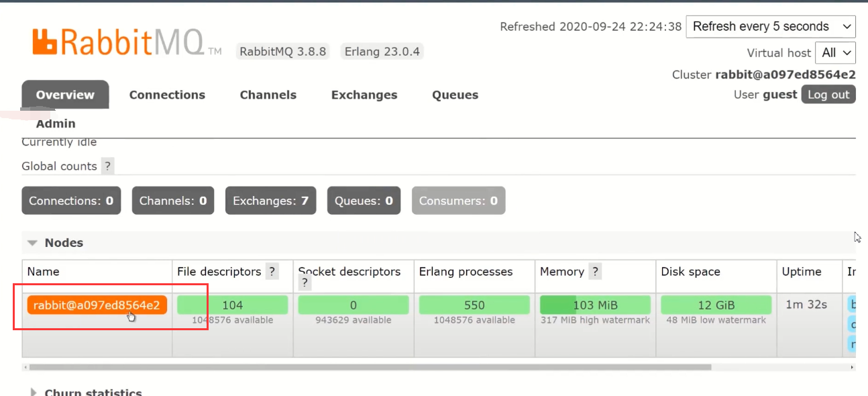The image size is (868, 396).
Task: Log out of guest user
Action: click(828, 95)
